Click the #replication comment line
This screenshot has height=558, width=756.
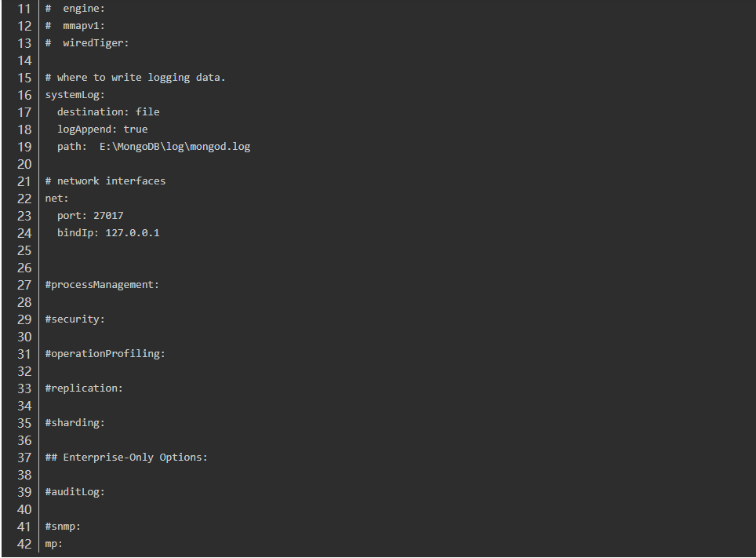coord(84,388)
